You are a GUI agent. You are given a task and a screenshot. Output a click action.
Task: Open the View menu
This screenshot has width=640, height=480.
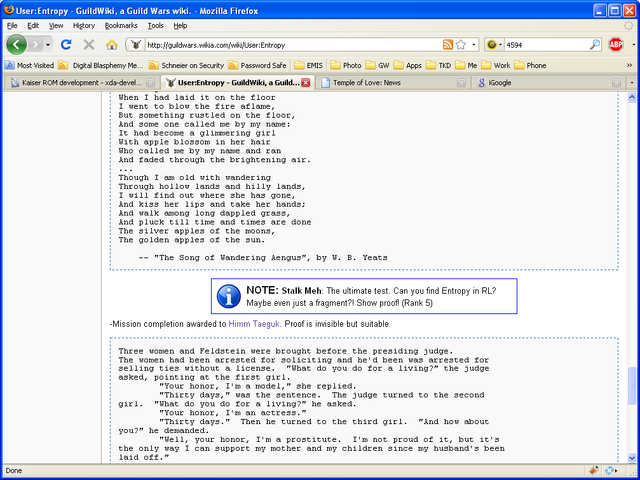point(56,25)
